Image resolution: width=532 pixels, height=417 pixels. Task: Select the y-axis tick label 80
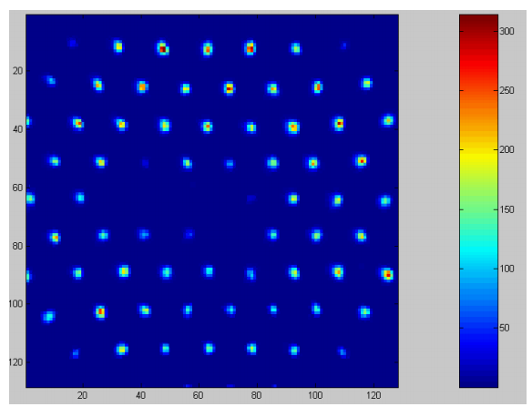click(x=17, y=246)
